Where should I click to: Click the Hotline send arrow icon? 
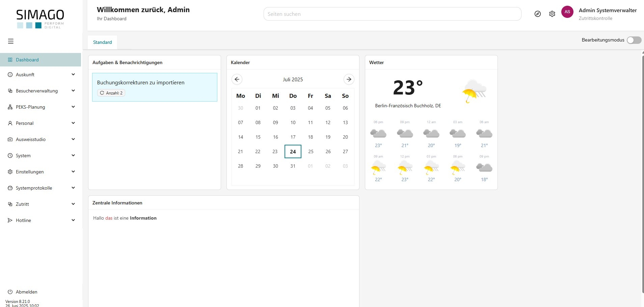point(10,220)
